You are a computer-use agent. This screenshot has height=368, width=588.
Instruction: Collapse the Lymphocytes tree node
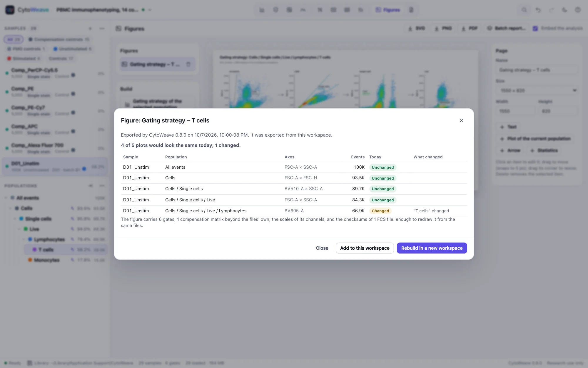24,239
